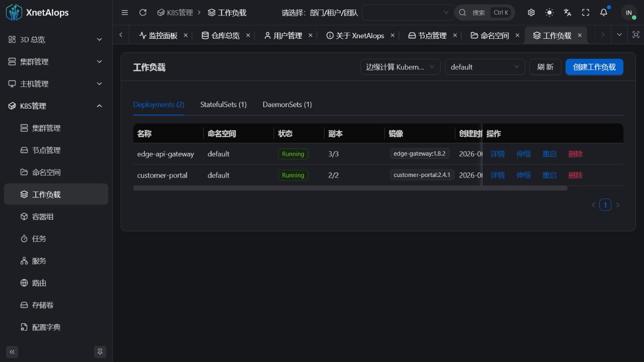Close the 监控面板 tab
The width and height of the screenshot is (644, 362).
click(186, 35)
